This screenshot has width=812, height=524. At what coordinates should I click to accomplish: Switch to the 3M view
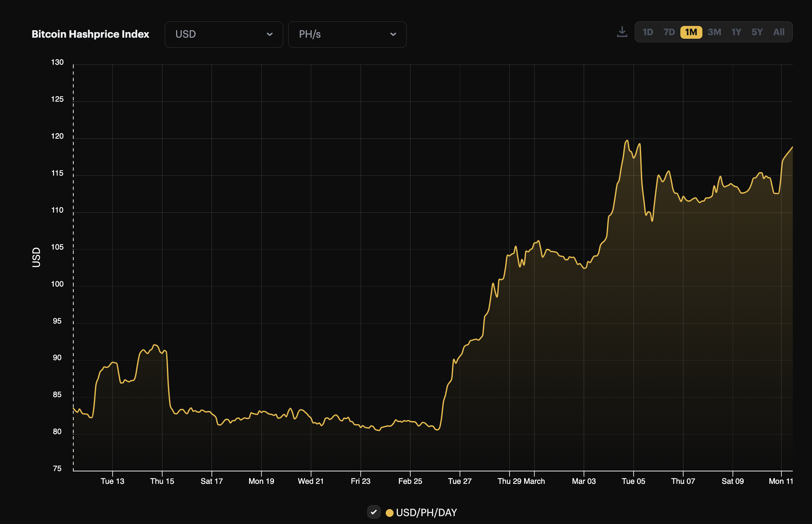714,32
